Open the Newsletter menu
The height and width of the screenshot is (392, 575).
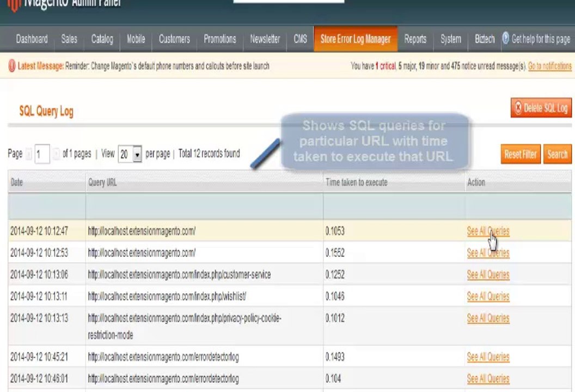tap(265, 39)
